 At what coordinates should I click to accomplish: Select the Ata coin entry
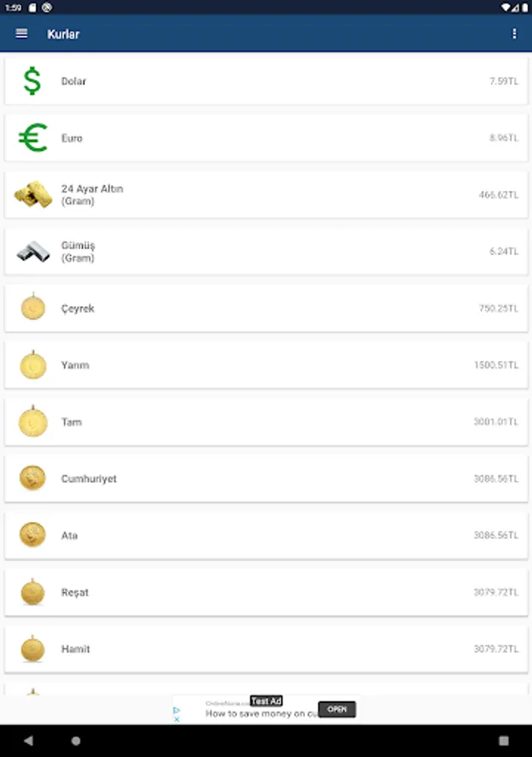pos(266,536)
